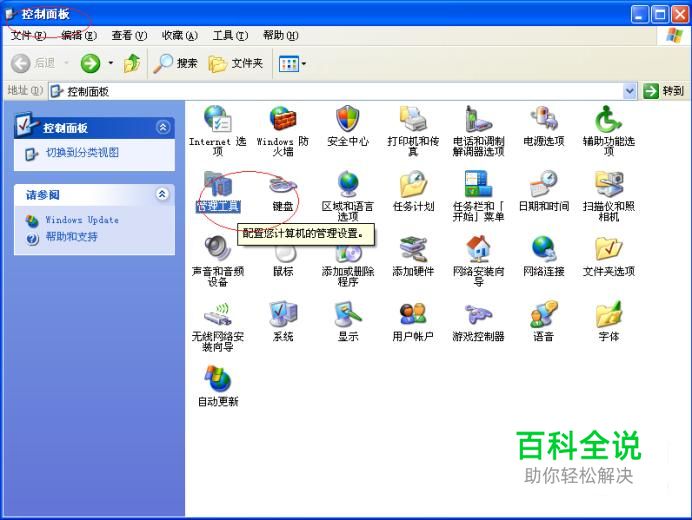The image size is (692, 520).
Task: Open the 系统 computer icon
Action: 283,314
